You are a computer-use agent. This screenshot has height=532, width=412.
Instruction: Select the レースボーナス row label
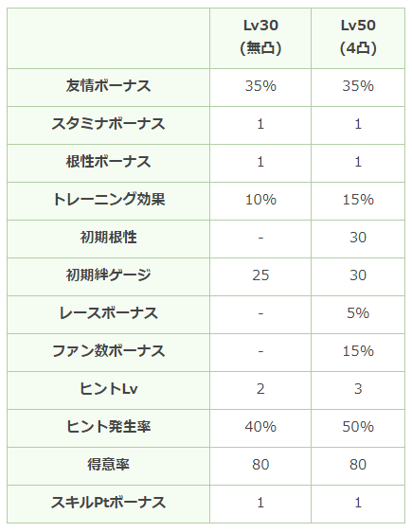pos(108,313)
